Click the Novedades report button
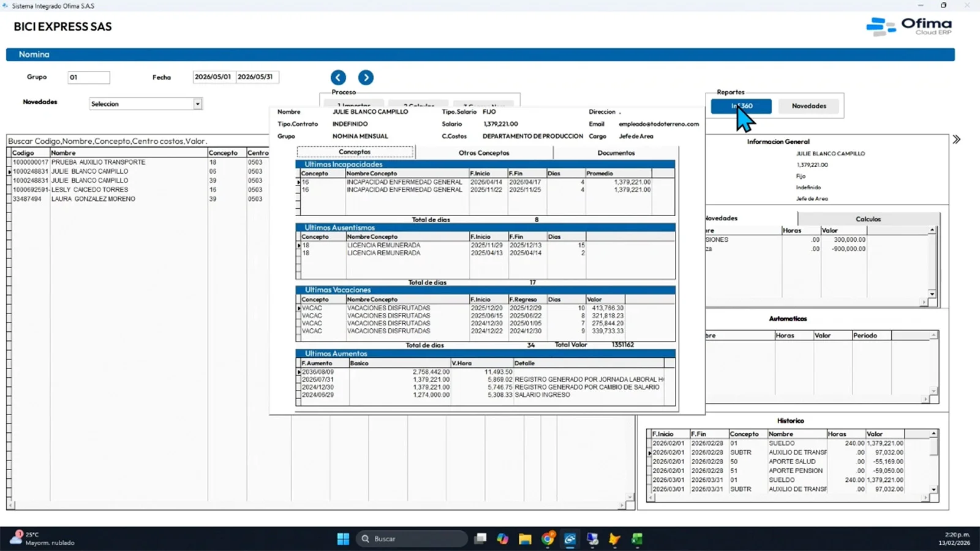980x551 pixels. point(809,106)
